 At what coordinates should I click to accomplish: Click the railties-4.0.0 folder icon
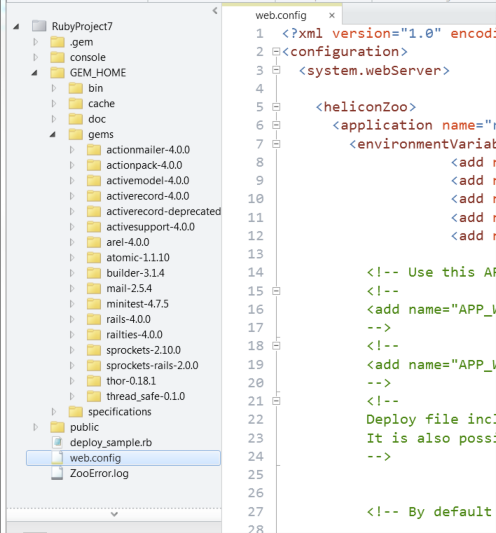coord(94,334)
